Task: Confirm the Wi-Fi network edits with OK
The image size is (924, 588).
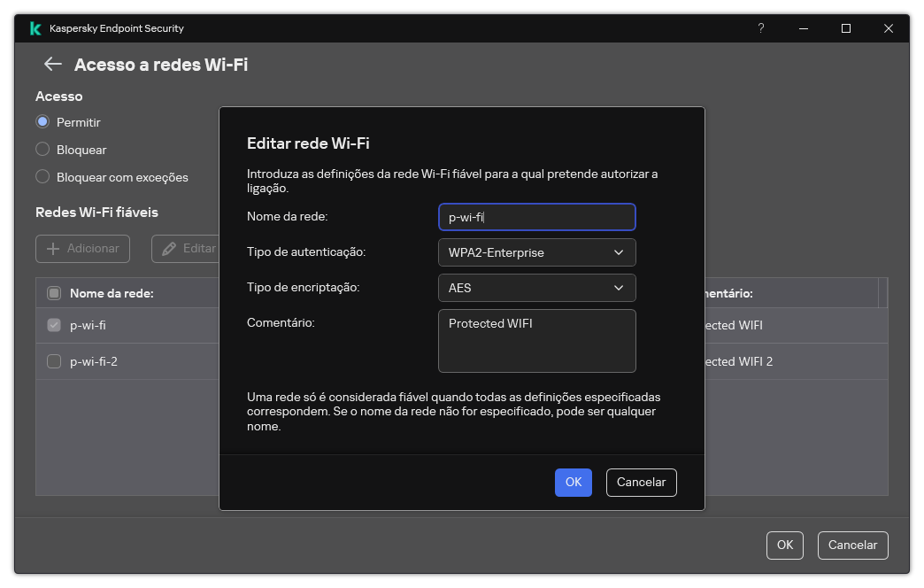Action: pos(573,482)
